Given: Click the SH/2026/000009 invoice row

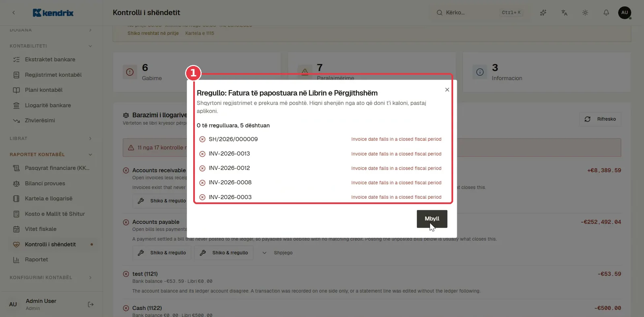Looking at the screenshot, I should (x=320, y=139).
